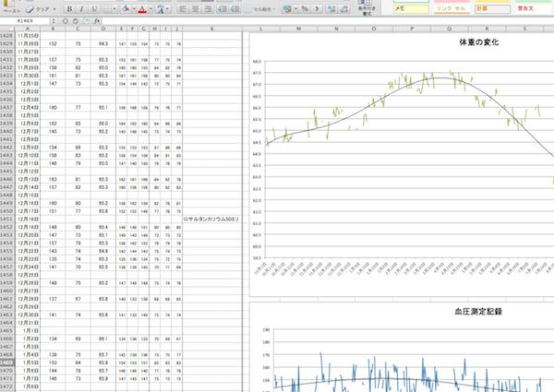This screenshot has width=554, height=392.
Task: Decrease the cell indent
Action: pos(222,9)
